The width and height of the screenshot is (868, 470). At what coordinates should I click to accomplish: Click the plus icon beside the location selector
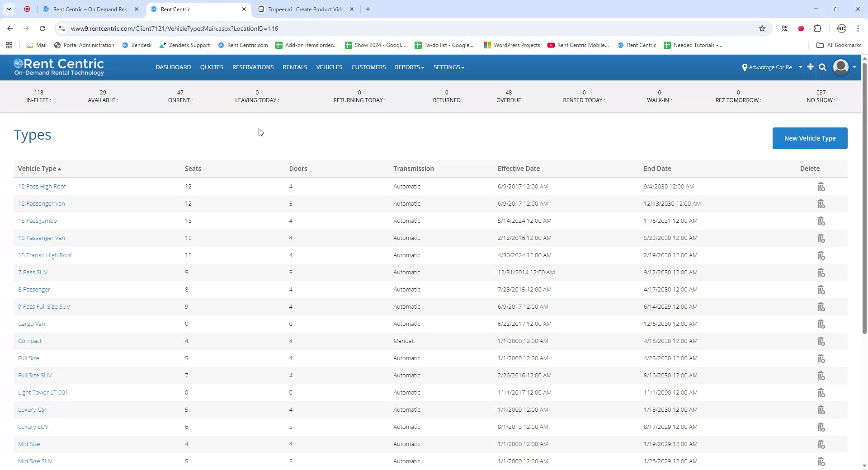coord(810,67)
